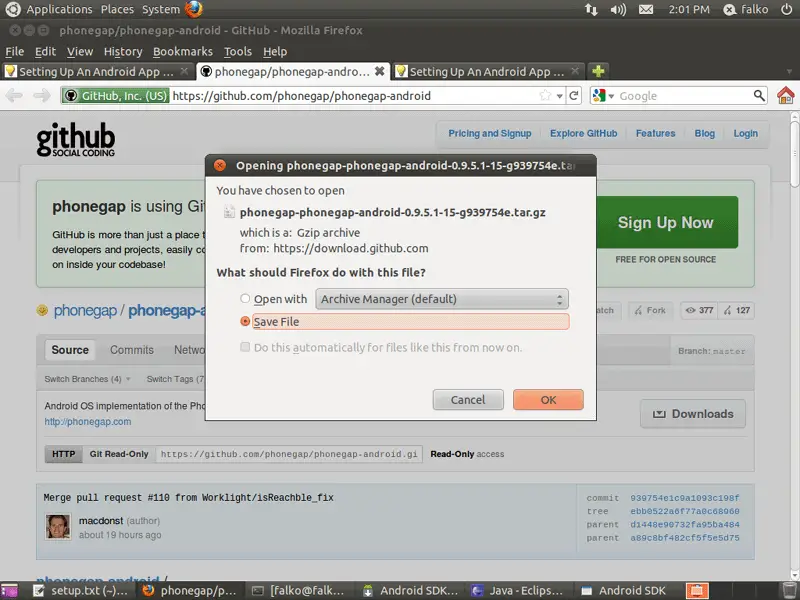Image resolution: width=800 pixels, height=600 pixels.
Task: Open the View menu
Action: click(80, 52)
